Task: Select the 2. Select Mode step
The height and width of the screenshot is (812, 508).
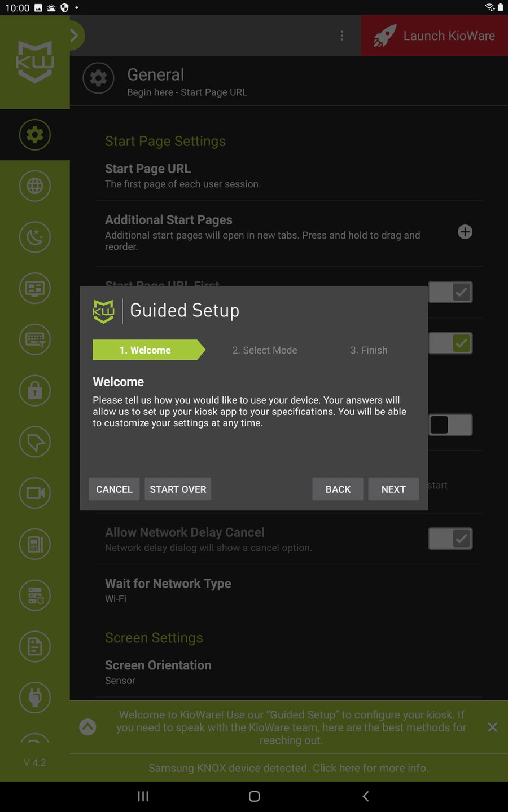Action: 265,350
